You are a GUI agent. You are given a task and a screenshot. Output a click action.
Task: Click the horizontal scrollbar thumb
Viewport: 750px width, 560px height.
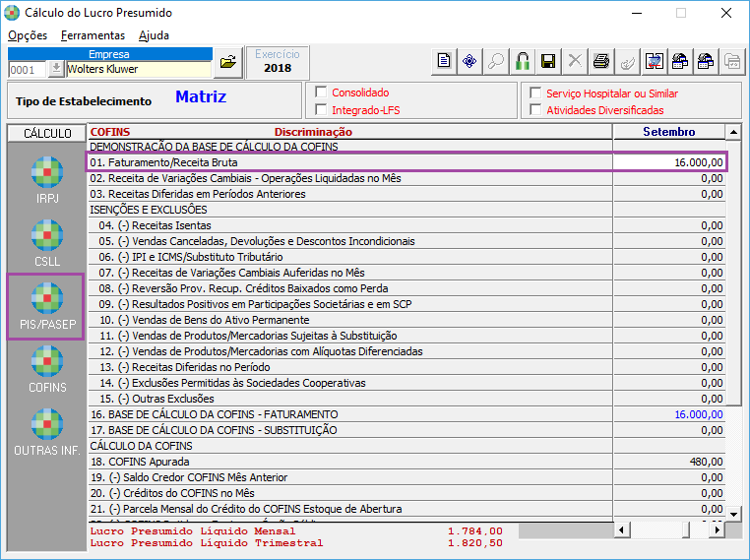(x=686, y=529)
